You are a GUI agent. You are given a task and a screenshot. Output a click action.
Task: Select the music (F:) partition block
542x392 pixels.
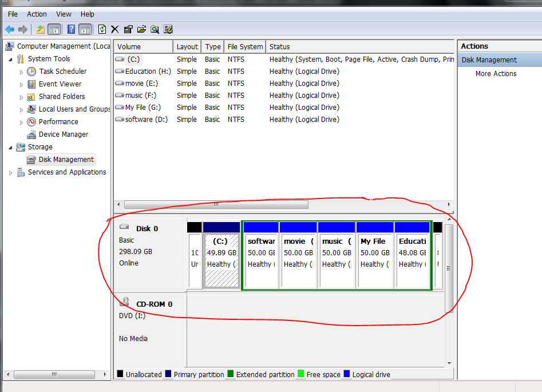pos(337,255)
